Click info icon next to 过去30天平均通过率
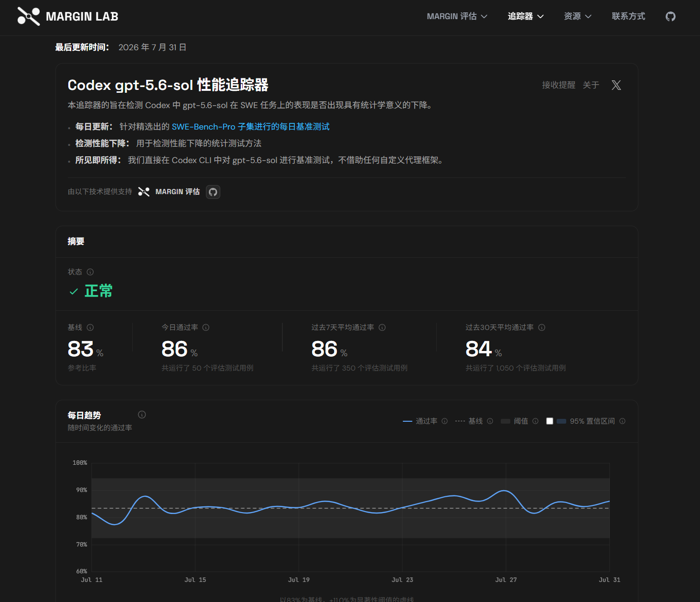Image resolution: width=700 pixels, height=602 pixels. tap(542, 328)
